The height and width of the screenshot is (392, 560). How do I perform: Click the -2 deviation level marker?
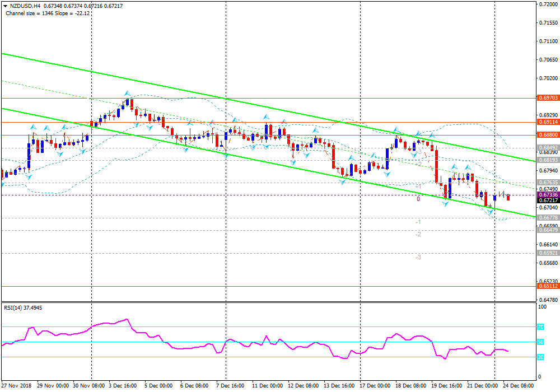[418, 234]
